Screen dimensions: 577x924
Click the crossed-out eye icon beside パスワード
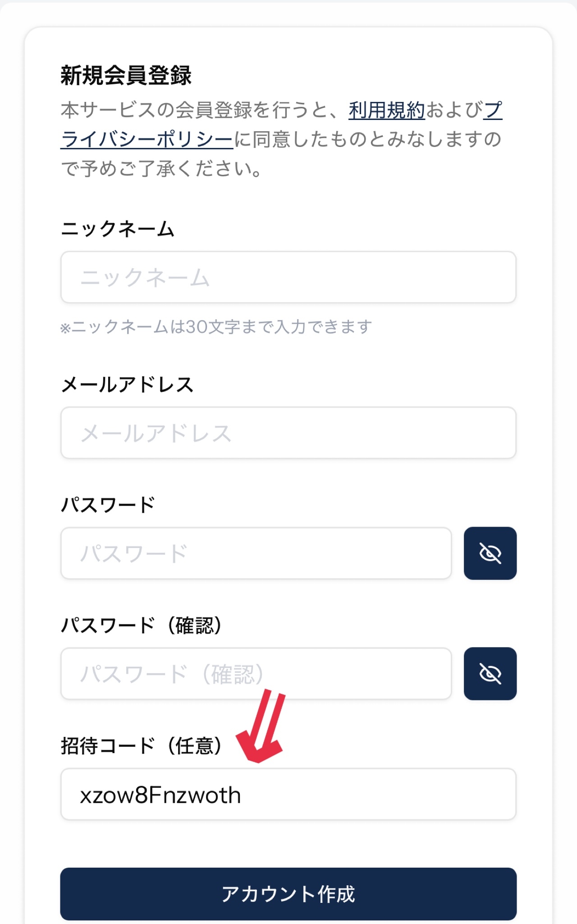(490, 553)
